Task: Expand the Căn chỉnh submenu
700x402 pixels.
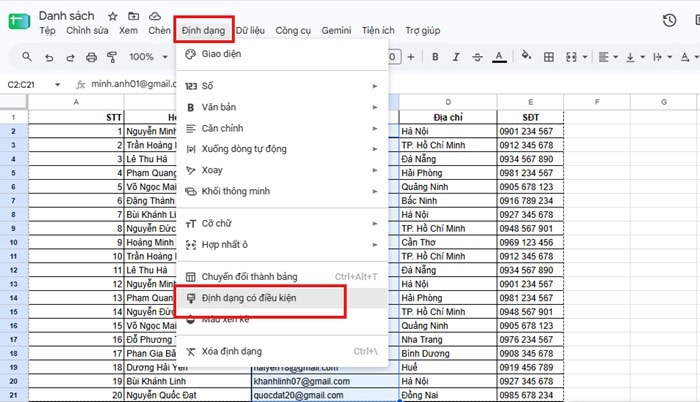Action: tap(282, 128)
